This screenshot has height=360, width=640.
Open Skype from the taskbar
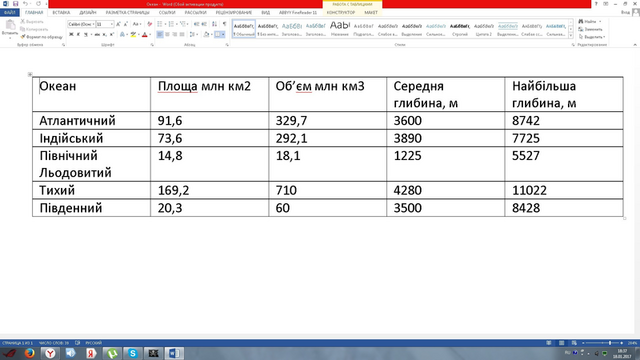tap(133, 353)
